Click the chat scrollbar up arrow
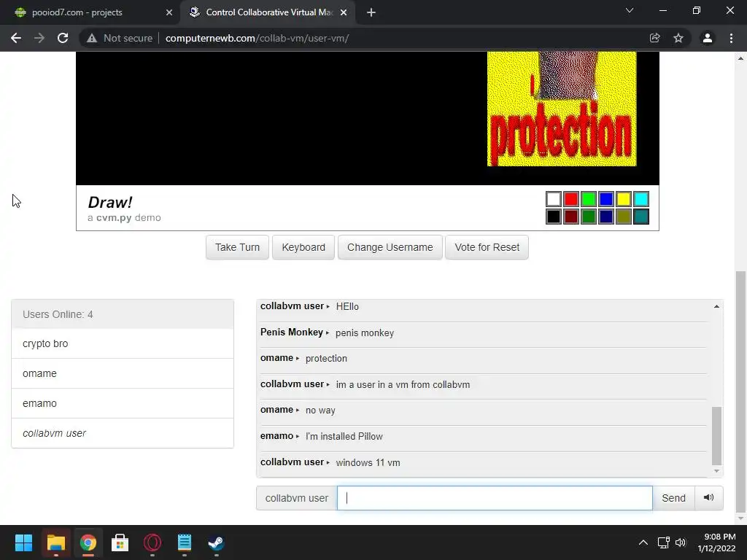Screen dimensions: 747x560 click(x=716, y=307)
